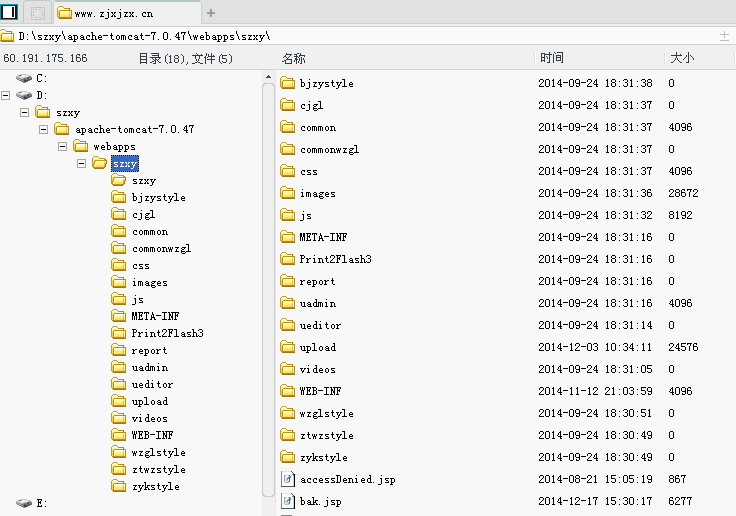Collapse the top-level szxy folder node
736x516 pixels.
(24, 112)
